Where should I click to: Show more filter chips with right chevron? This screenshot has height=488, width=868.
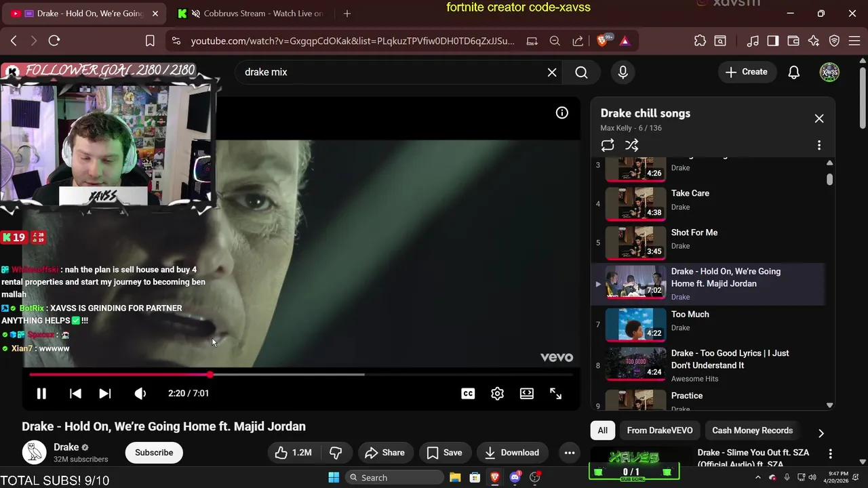pos(821,433)
